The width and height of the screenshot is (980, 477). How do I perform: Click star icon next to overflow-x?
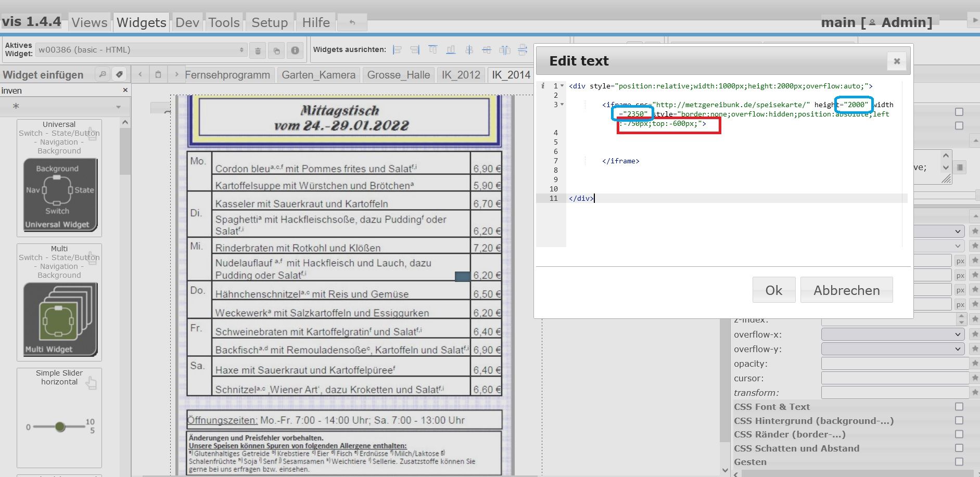(975, 334)
